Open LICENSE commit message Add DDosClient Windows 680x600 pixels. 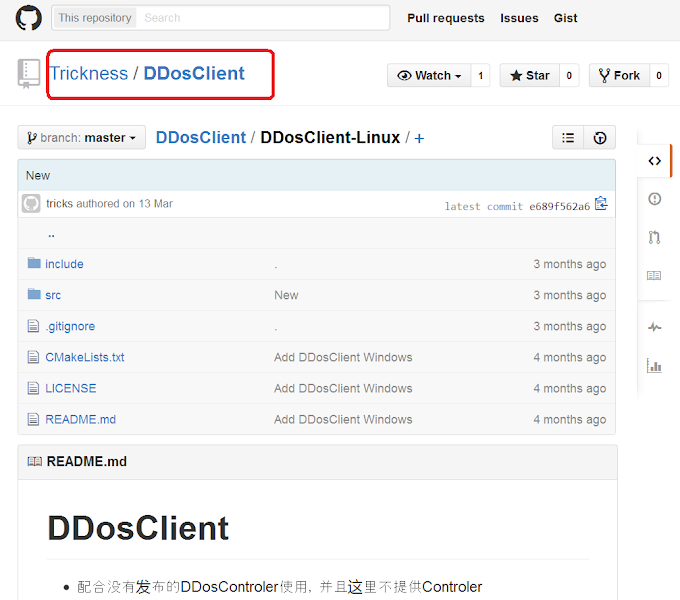pos(343,388)
